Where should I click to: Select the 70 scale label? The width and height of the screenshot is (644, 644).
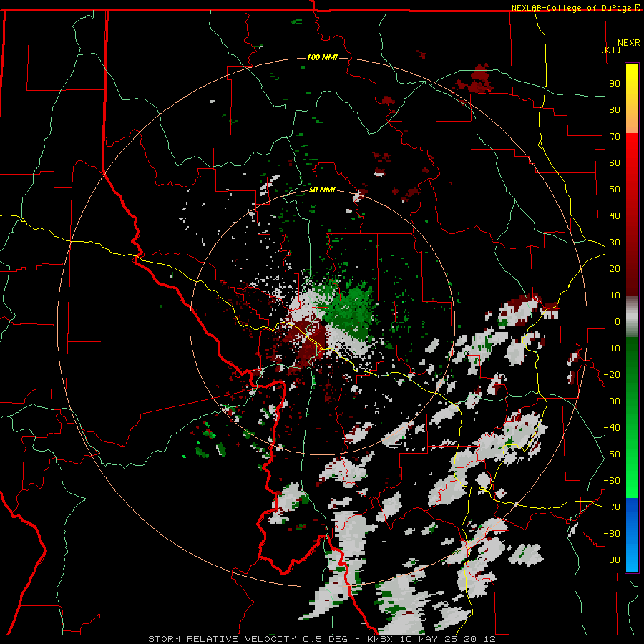pyautogui.click(x=615, y=137)
